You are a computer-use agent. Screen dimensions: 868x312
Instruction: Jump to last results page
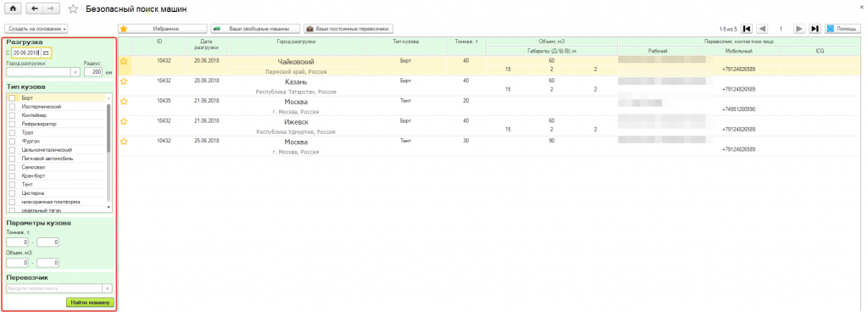[815, 29]
